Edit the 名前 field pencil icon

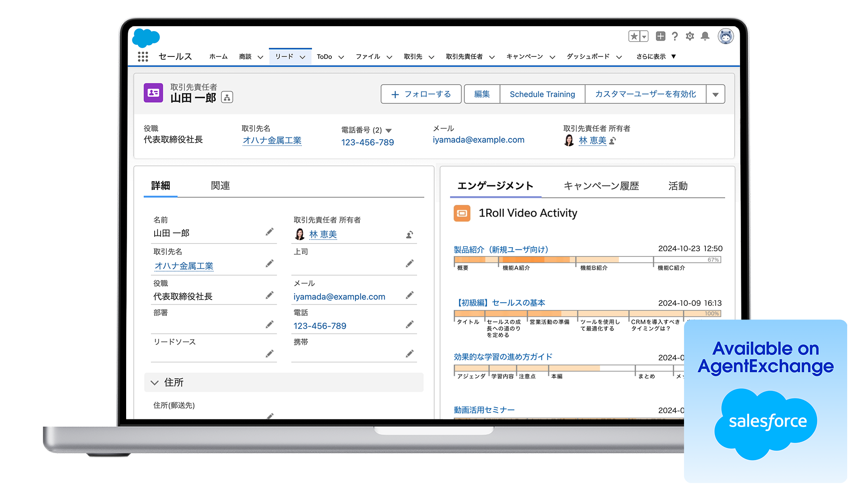269,232
